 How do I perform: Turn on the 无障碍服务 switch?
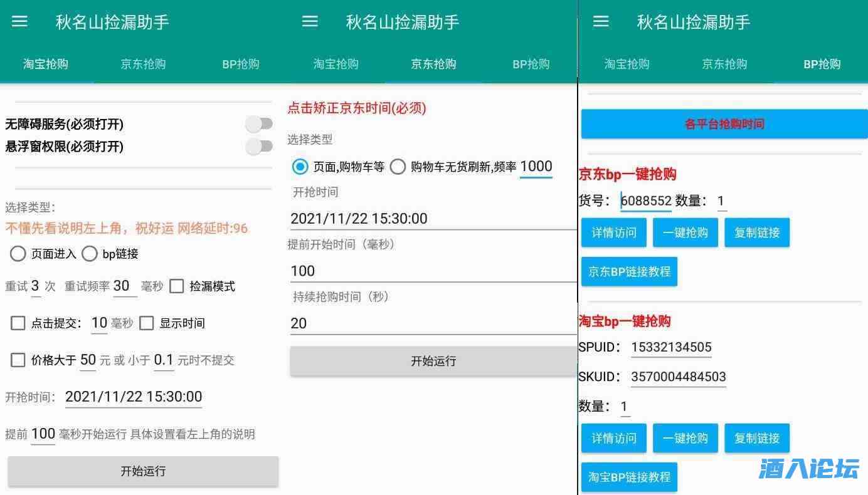tap(259, 124)
